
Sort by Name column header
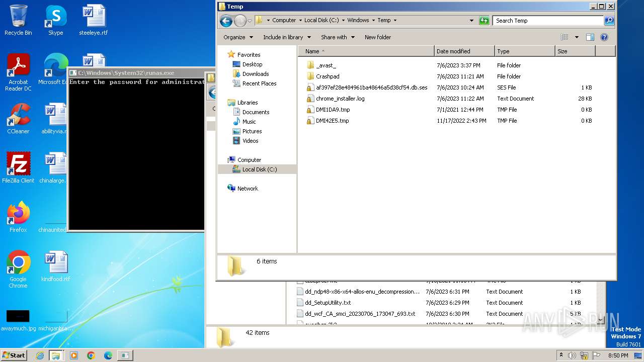click(366, 51)
